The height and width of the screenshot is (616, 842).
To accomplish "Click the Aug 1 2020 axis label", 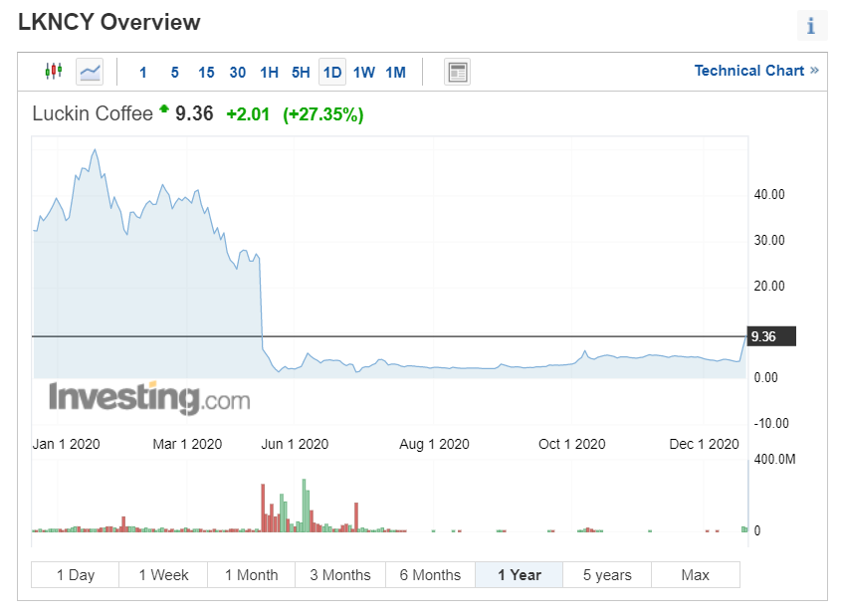I will [x=434, y=444].
